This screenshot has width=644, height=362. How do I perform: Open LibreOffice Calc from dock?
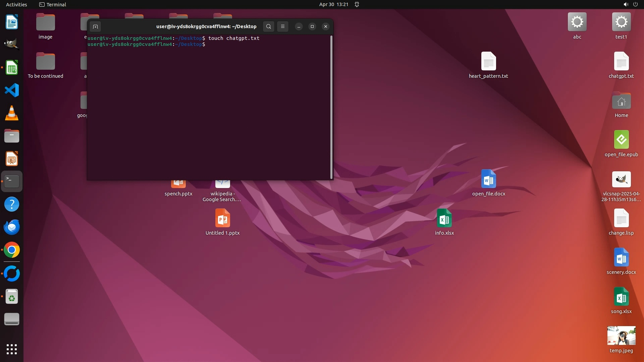[x=12, y=68]
